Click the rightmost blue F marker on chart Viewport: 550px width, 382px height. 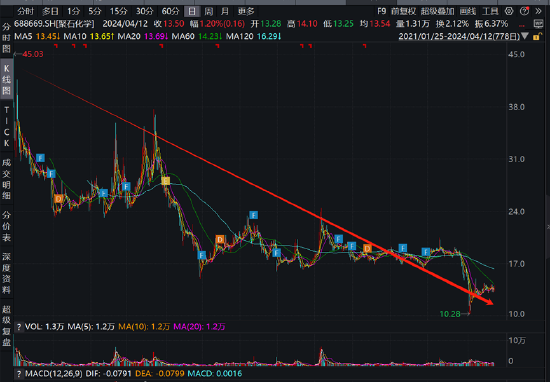tap(425, 252)
